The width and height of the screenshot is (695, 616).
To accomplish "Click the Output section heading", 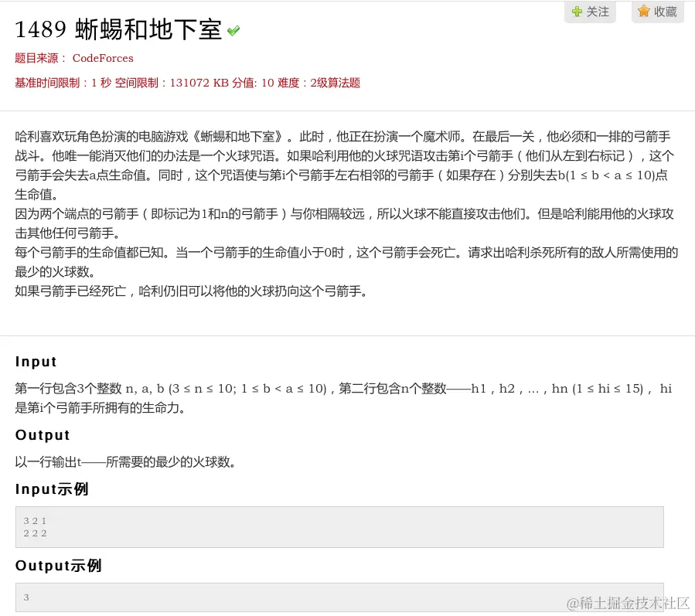I will [43, 435].
